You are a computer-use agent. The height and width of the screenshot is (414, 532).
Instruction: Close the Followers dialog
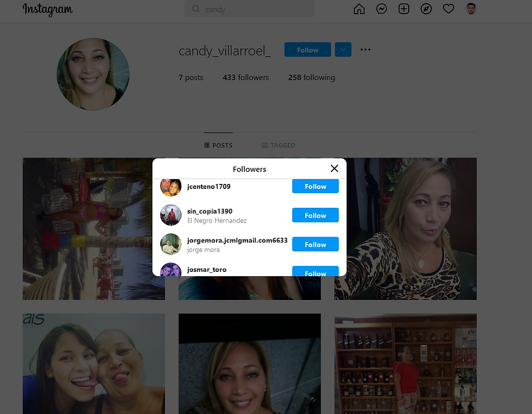coord(334,169)
